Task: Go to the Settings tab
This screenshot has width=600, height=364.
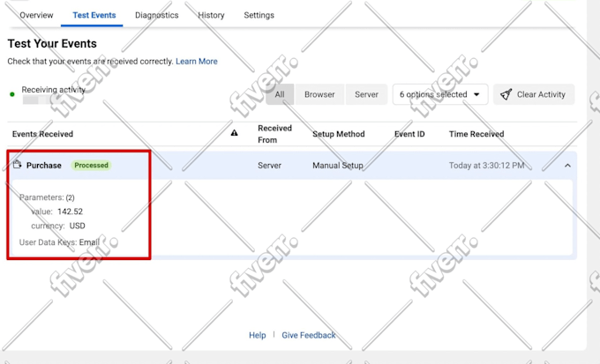Action: pyautogui.click(x=259, y=15)
